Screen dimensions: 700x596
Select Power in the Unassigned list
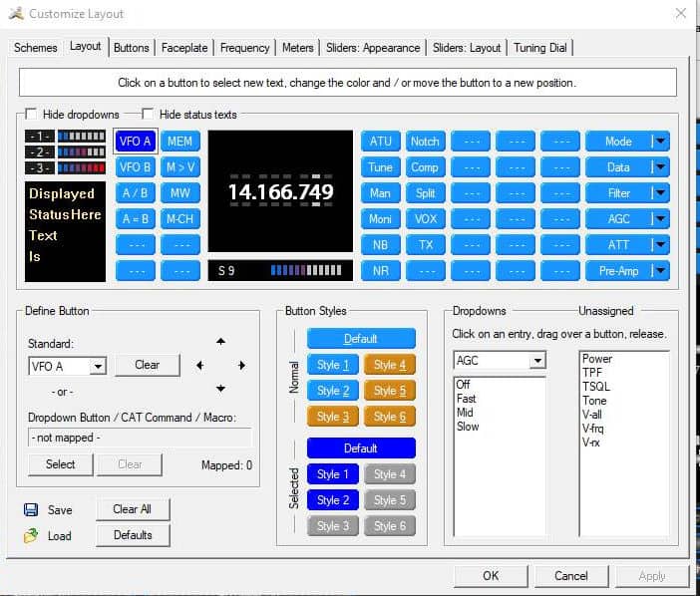pyautogui.click(x=597, y=359)
